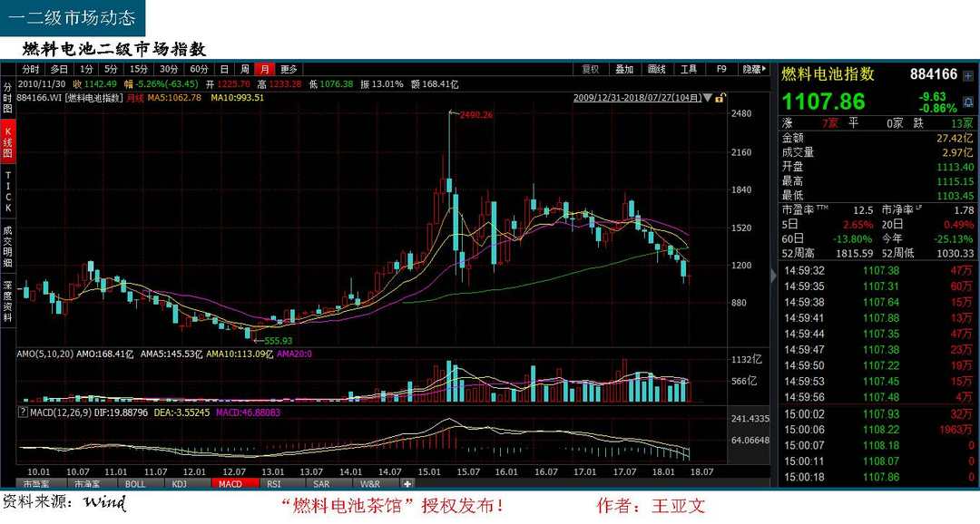Select the 60分 period
Viewport: 980px width, 524px height.
(x=199, y=69)
